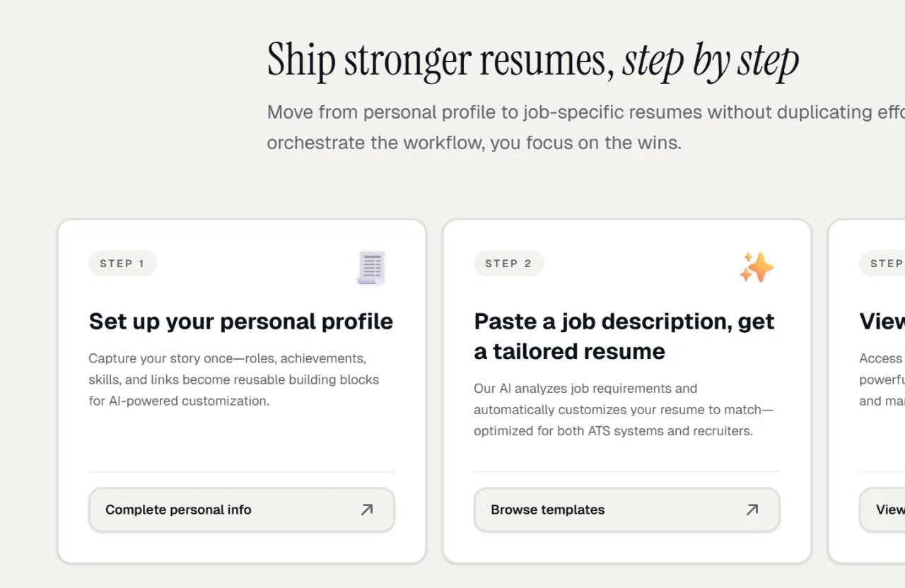Click the cut-off "View" heading in third card
The width and height of the screenshot is (905, 588).
[882, 322]
